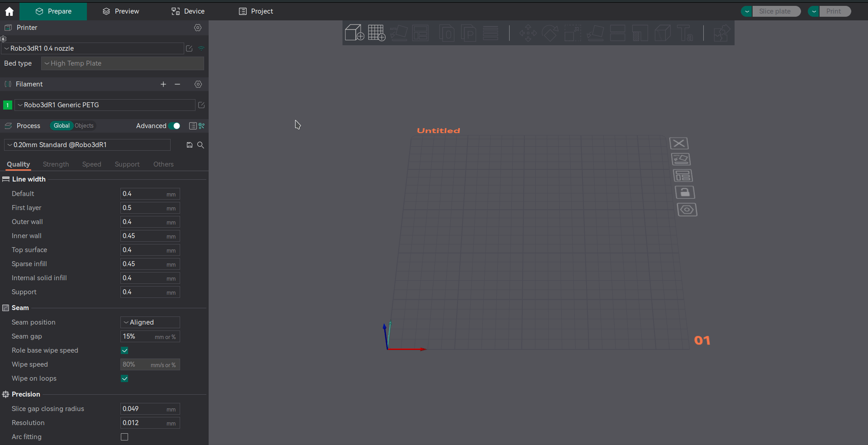Toggle the Advanced process switch

pos(175,126)
